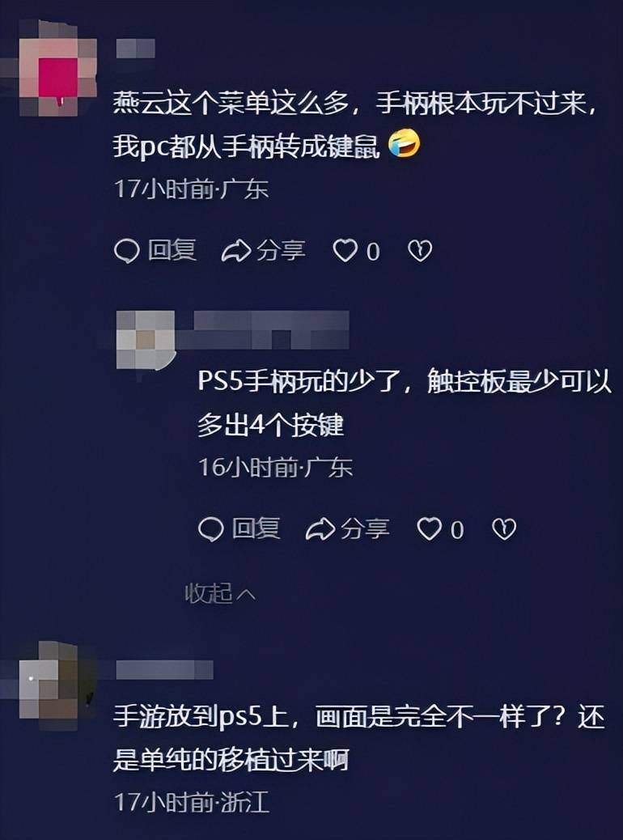Click laughing emoji in first comment
Image resolution: width=623 pixels, height=840 pixels.
[404, 143]
